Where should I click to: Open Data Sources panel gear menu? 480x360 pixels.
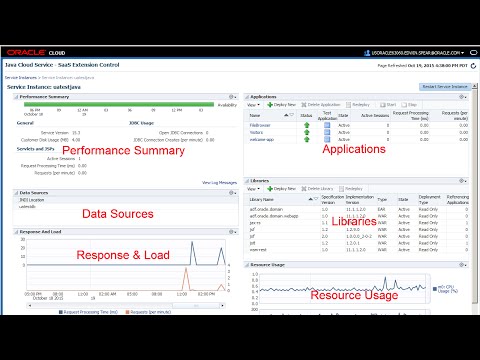pyautogui.click(x=232, y=193)
